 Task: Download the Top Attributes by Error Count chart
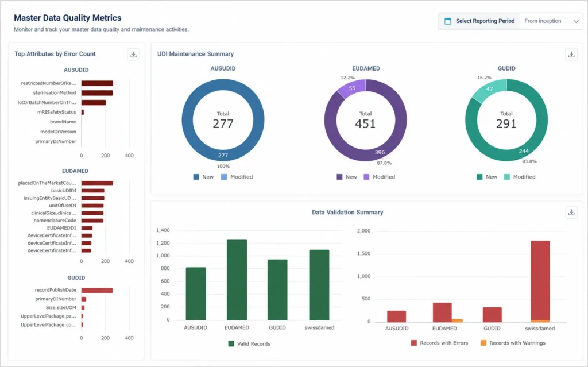tap(133, 55)
